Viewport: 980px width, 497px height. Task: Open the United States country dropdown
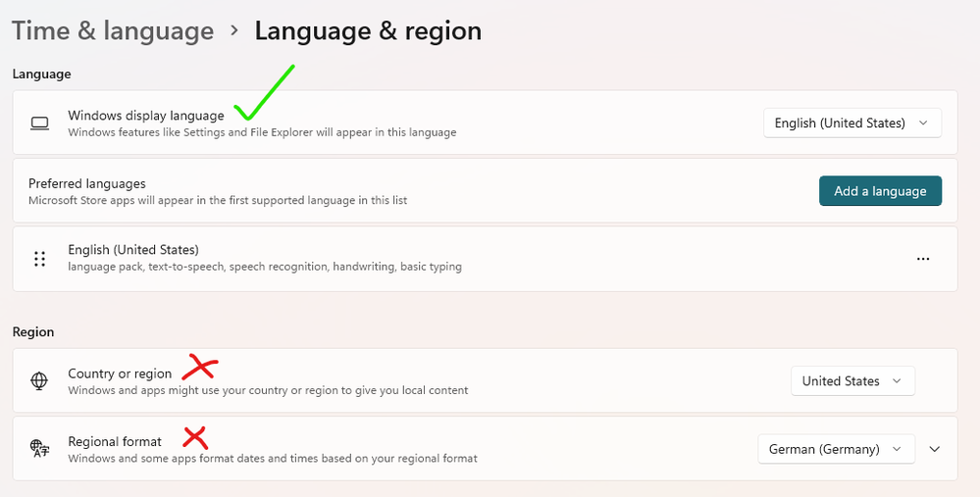pyautogui.click(x=851, y=381)
